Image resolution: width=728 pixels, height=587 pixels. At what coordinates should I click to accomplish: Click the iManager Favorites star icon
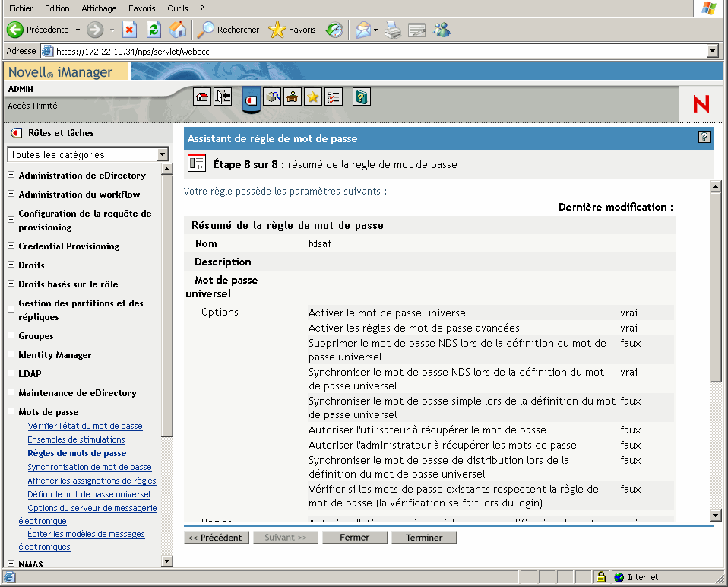coord(313,97)
